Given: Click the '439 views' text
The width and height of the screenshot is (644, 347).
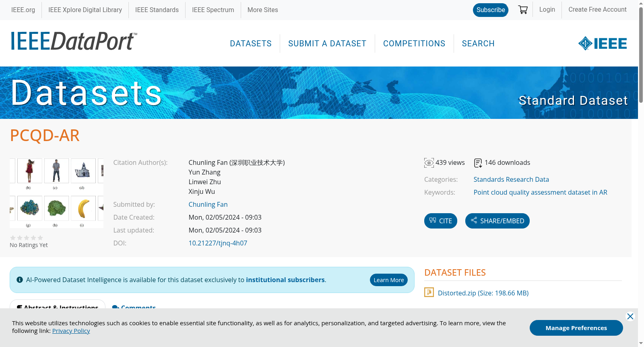Looking at the screenshot, I should click(x=450, y=162).
